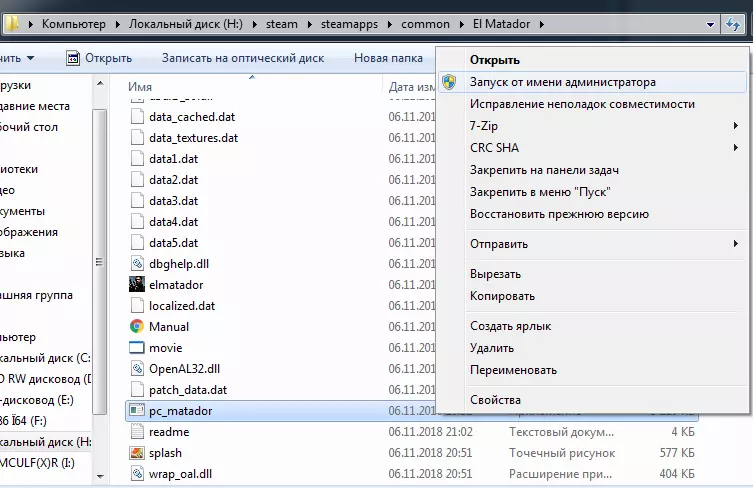Select Переименовать menu entry

(592, 370)
